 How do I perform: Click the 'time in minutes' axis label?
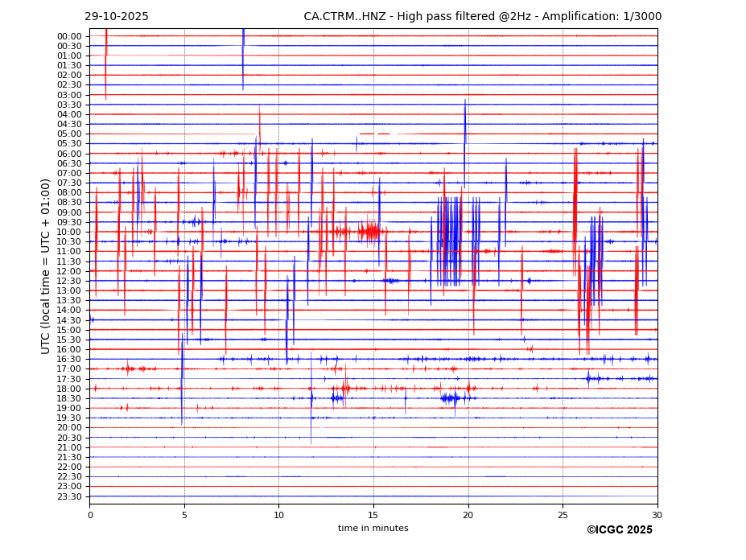pyautogui.click(x=373, y=529)
